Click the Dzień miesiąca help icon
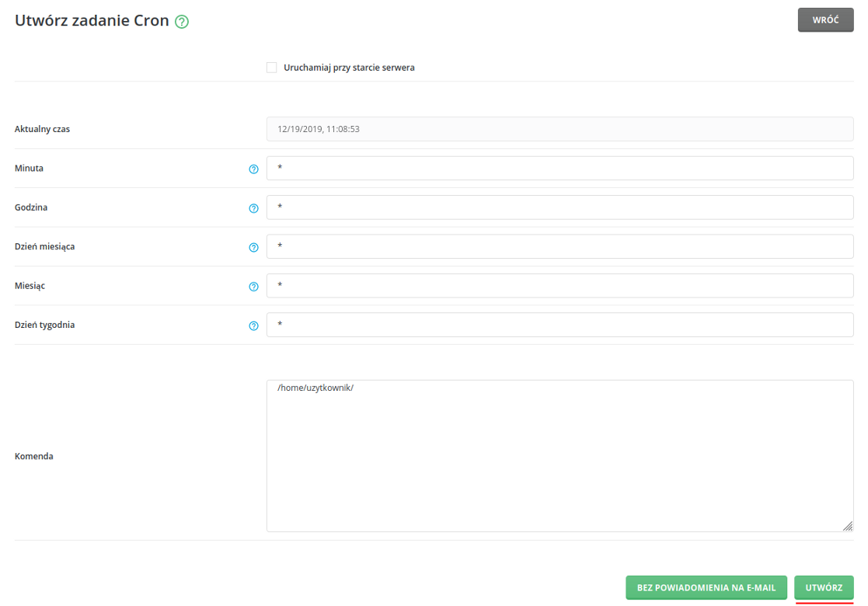The height and width of the screenshot is (606, 868). [x=253, y=247]
